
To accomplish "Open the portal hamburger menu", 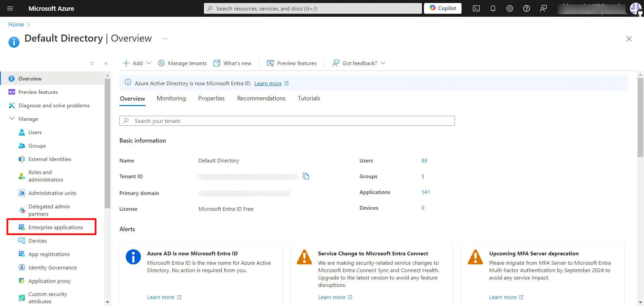I will point(10,8).
